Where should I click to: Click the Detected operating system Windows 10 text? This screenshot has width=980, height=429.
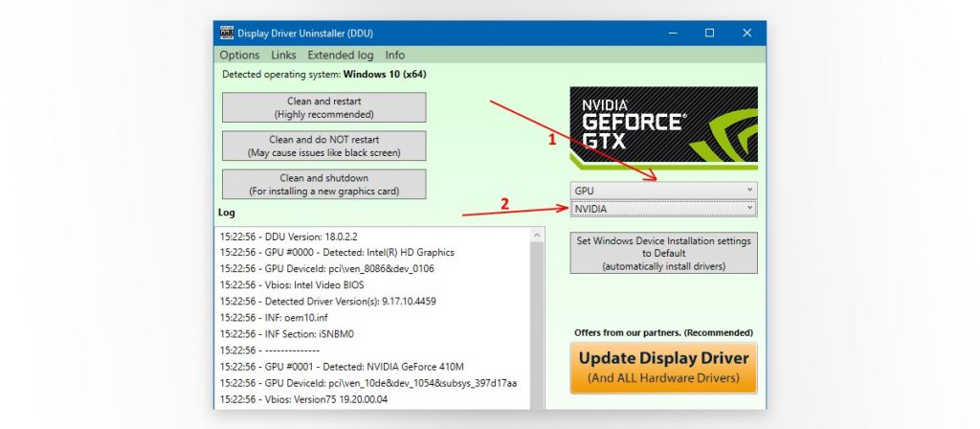(x=324, y=75)
